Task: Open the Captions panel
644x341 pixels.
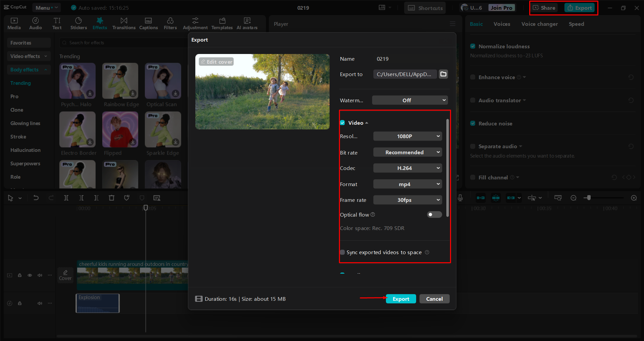Action: 148,23
